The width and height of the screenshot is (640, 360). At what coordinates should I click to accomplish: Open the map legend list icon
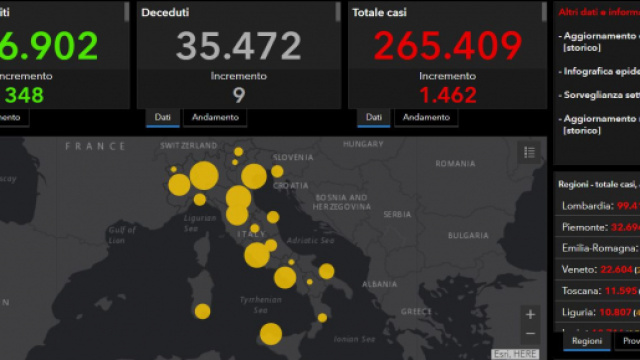(x=529, y=153)
